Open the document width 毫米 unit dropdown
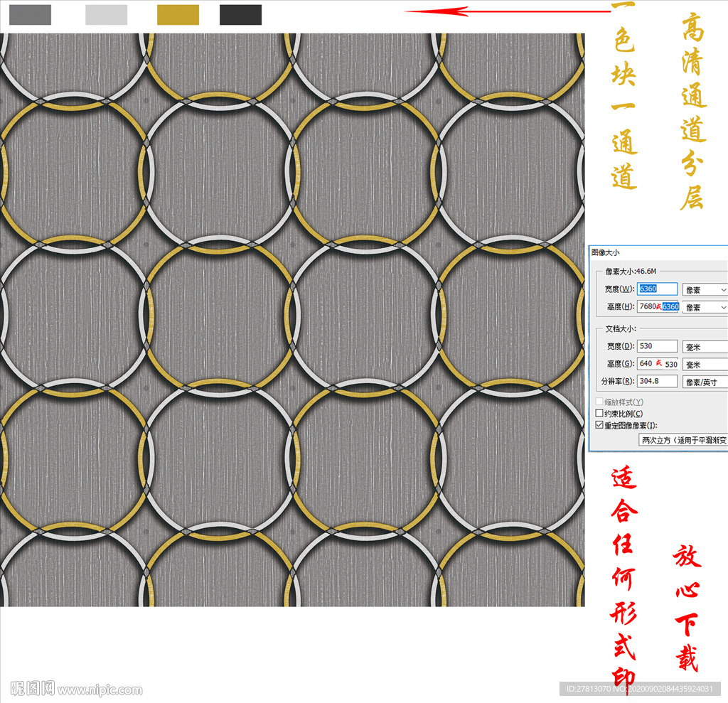 pyautogui.click(x=705, y=347)
